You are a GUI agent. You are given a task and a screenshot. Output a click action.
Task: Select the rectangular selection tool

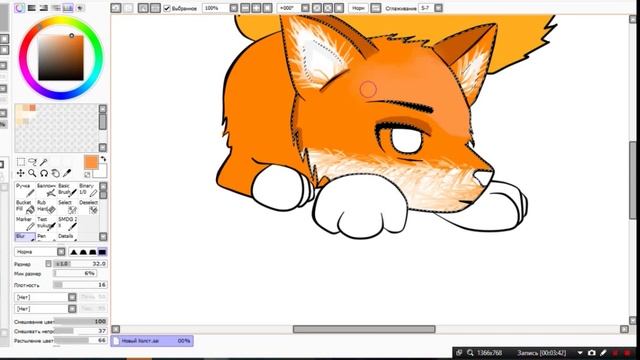[x=20, y=162]
